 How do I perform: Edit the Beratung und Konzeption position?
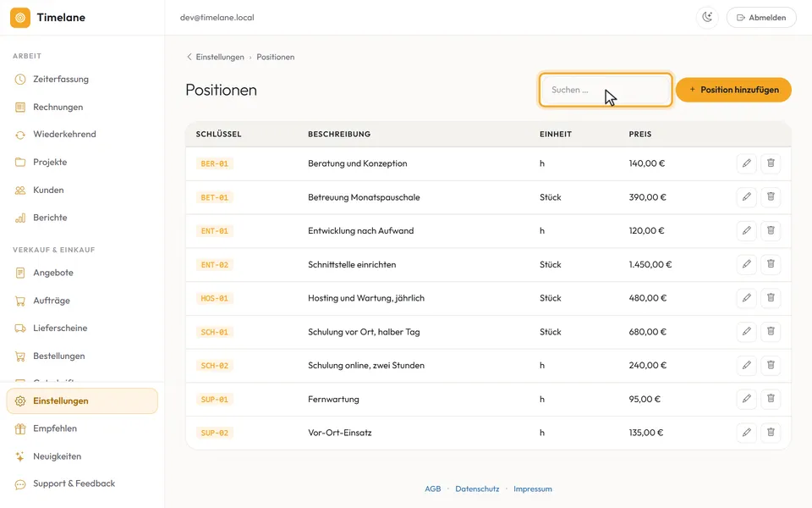(746, 163)
